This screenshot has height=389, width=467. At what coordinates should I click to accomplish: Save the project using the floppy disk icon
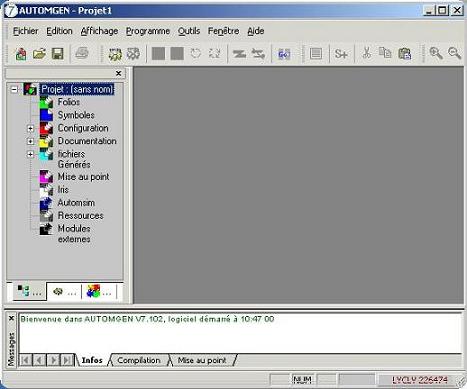tap(58, 54)
